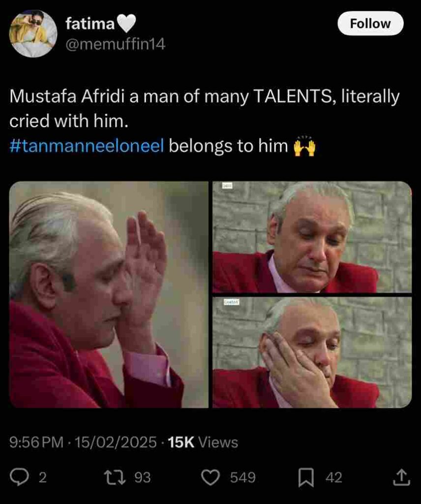Click the Follow button
The width and height of the screenshot is (421, 504).
click(370, 24)
